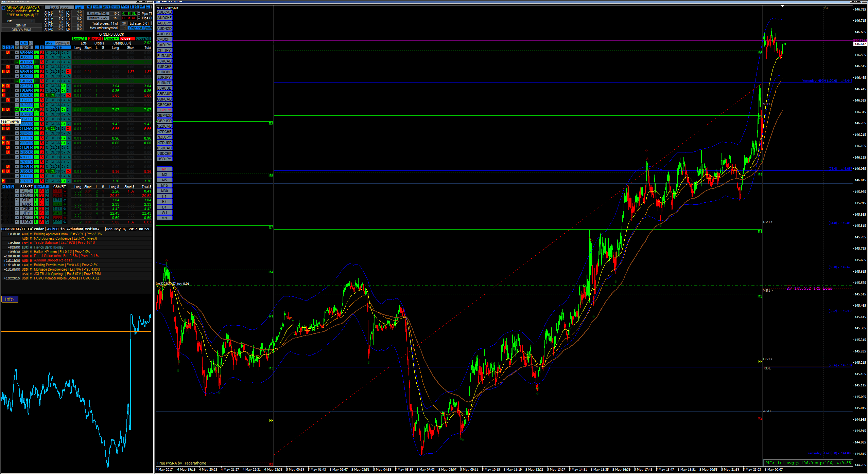This screenshot has width=868, height=474.
Task: Click the LongAll button
Action: (79, 38)
